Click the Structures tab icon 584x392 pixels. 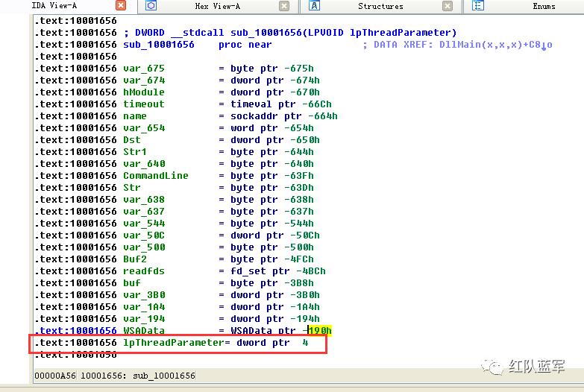314,5
